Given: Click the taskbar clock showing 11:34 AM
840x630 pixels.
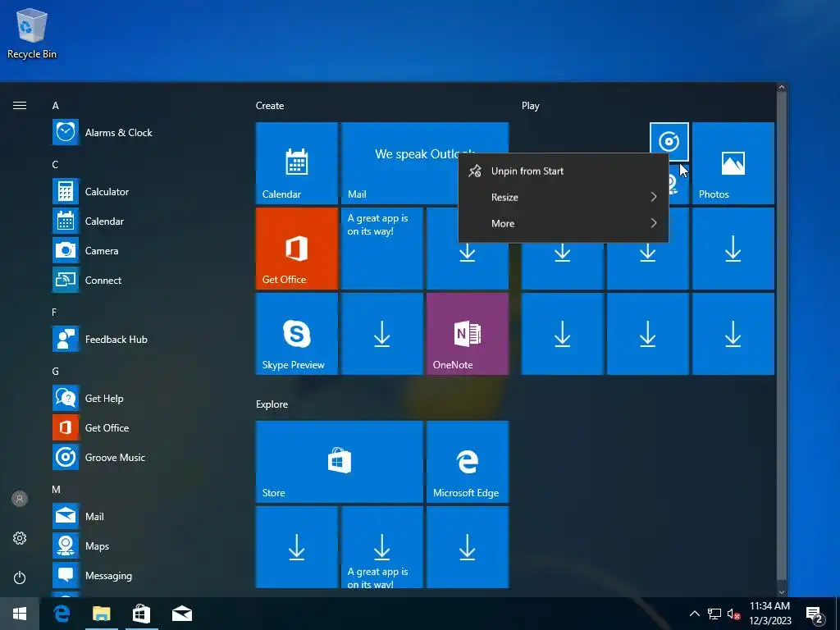Looking at the screenshot, I should (x=769, y=614).
